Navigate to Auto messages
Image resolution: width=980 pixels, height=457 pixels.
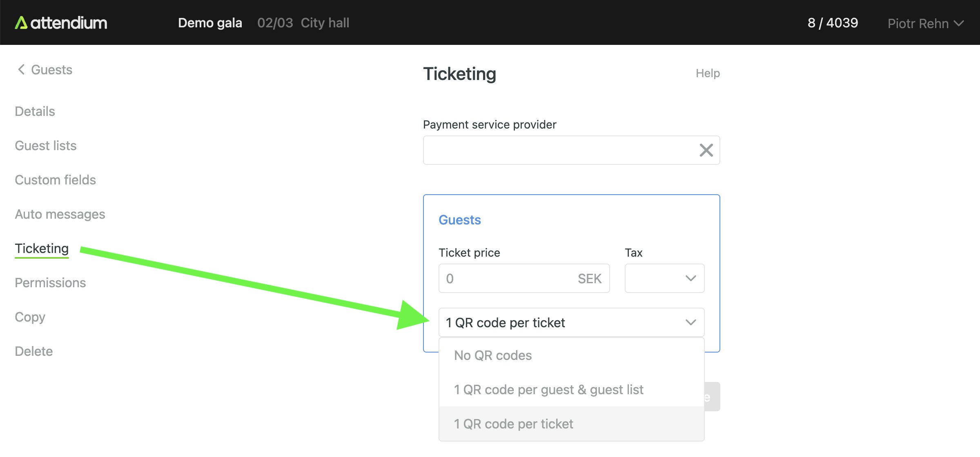click(60, 214)
